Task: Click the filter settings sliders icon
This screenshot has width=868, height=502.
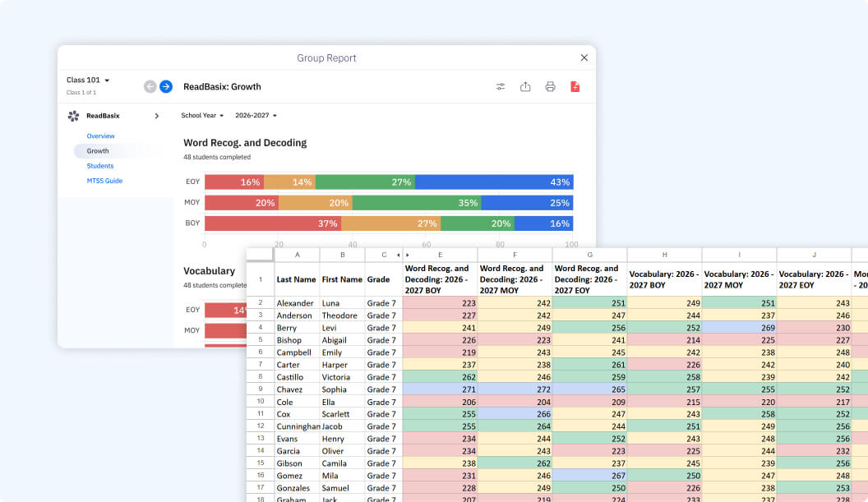Action: [x=501, y=86]
